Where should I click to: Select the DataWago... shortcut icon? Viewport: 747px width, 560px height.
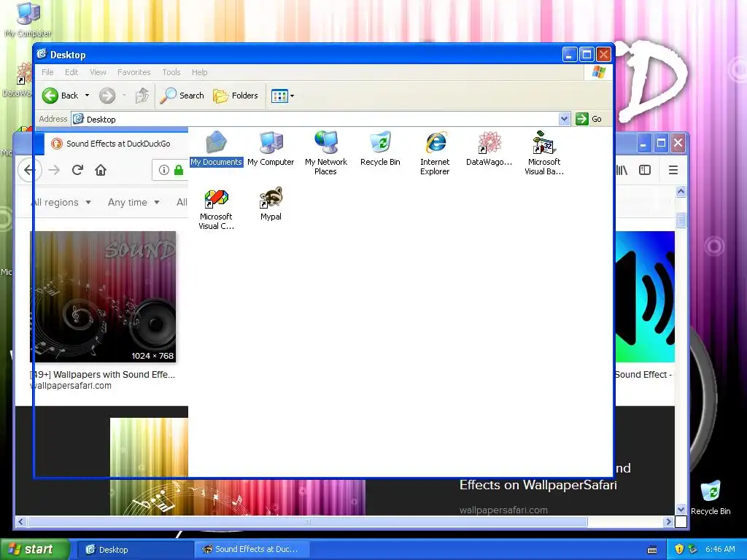[x=489, y=149]
